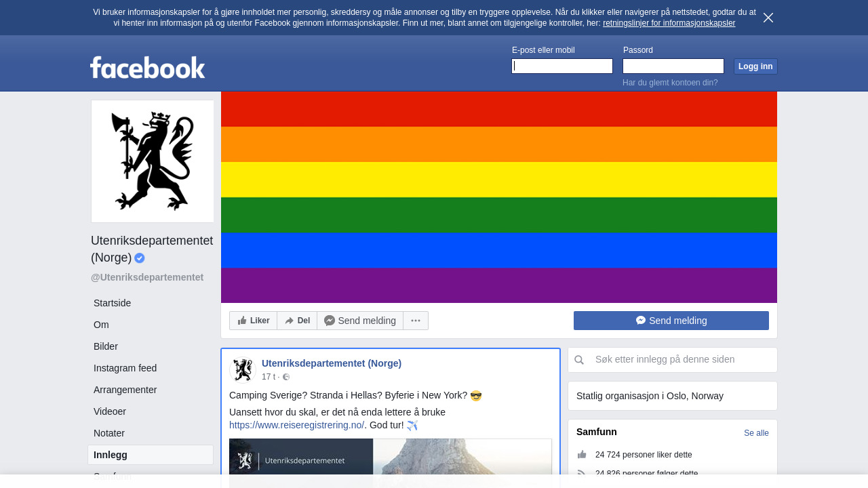Viewport: 868px width, 488px height.
Task: Focus the search posts on this page field
Action: [x=673, y=360]
